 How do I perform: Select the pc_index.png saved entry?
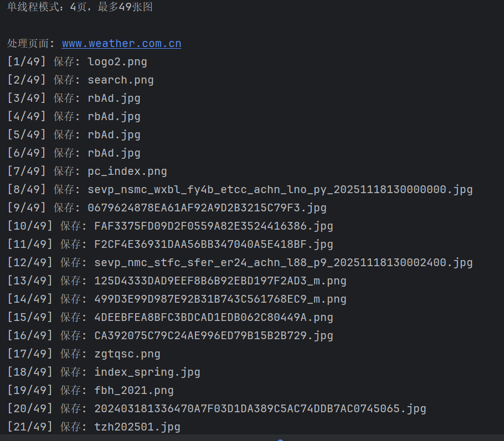(x=87, y=171)
